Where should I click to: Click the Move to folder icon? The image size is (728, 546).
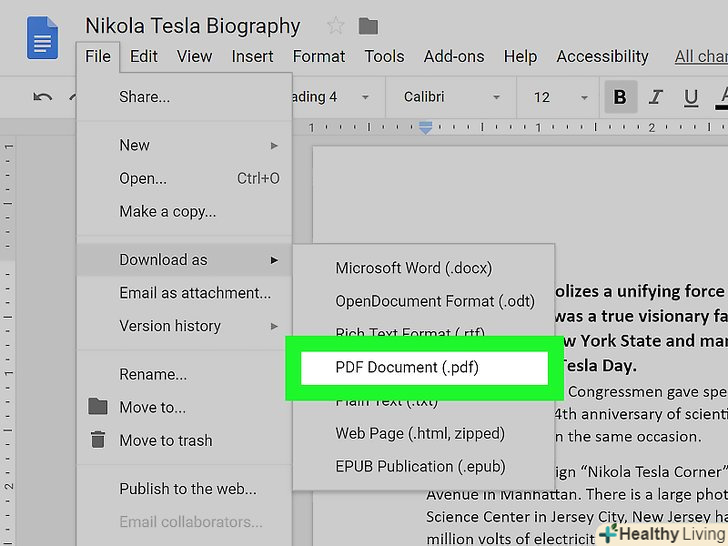(x=98, y=407)
